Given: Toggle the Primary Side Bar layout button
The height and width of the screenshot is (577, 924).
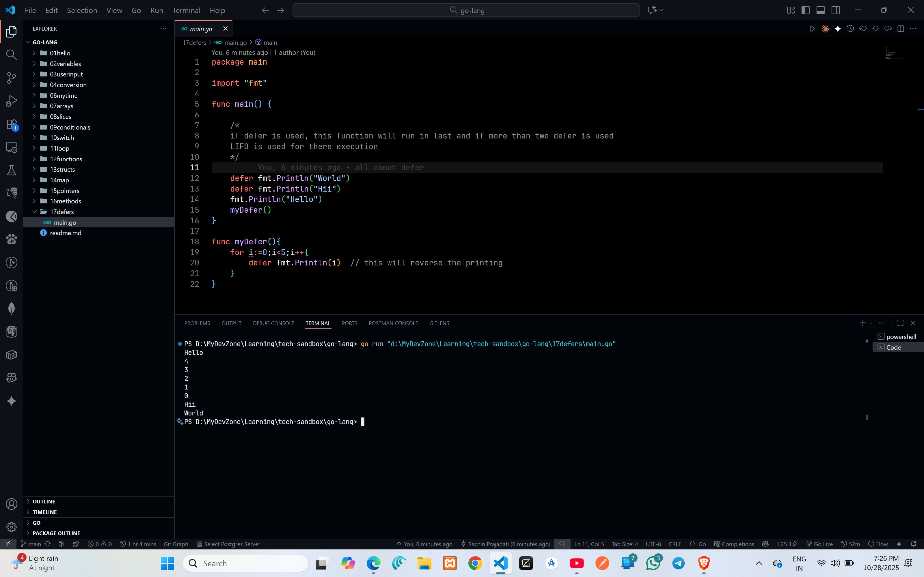Looking at the screenshot, I should (x=805, y=10).
